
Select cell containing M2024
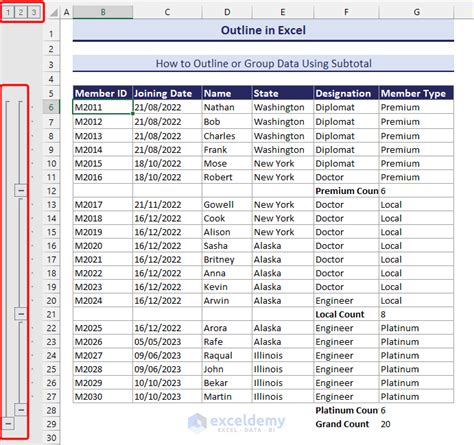pyautogui.click(x=103, y=301)
